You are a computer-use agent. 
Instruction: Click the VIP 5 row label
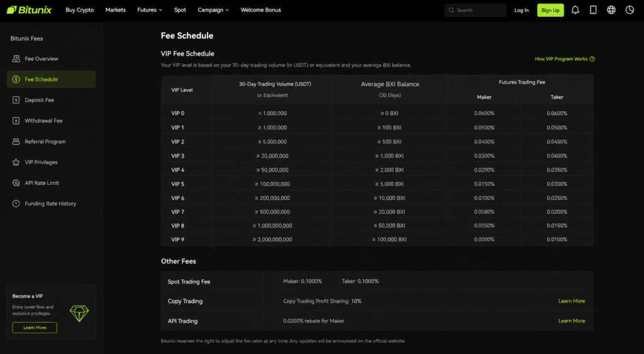[x=178, y=184]
